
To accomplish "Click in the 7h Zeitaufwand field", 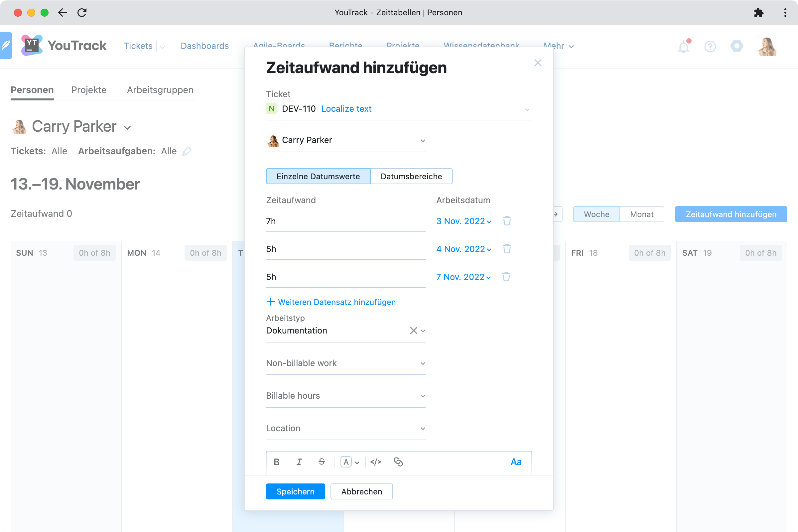I will coord(345,221).
